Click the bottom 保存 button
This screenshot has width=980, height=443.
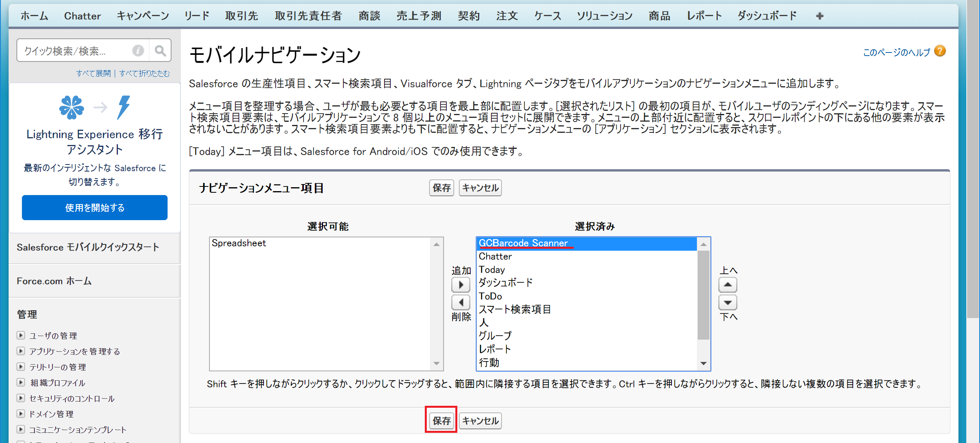441,421
